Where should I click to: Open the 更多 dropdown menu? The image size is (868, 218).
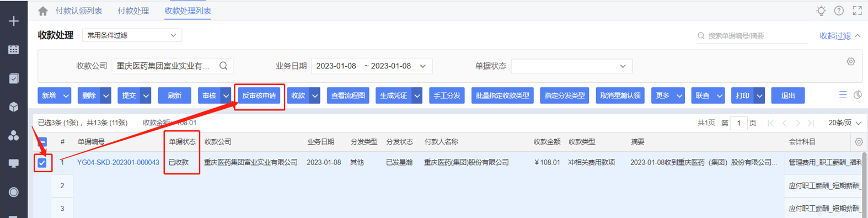[668, 95]
